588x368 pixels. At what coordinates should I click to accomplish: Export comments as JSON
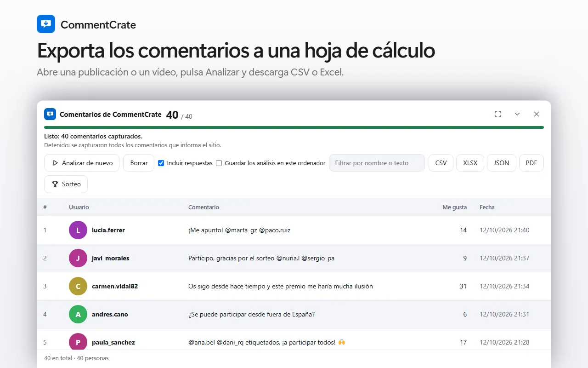click(x=501, y=163)
